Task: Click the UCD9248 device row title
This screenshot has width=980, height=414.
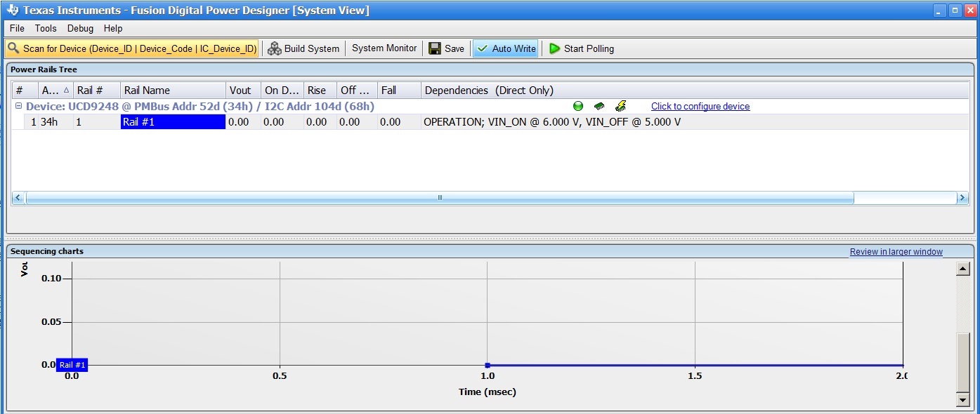Action: pos(200,107)
